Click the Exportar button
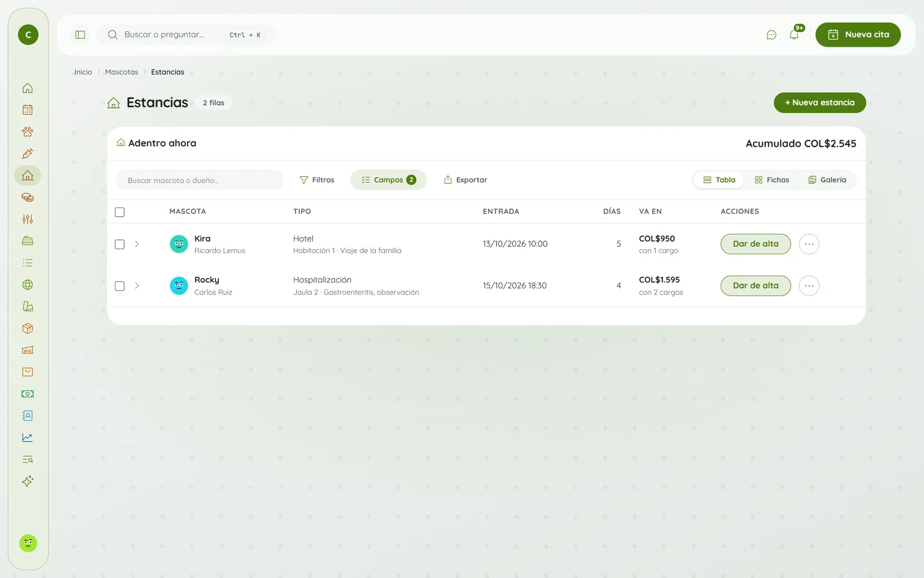This screenshot has height=578, width=924. tap(465, 180)
